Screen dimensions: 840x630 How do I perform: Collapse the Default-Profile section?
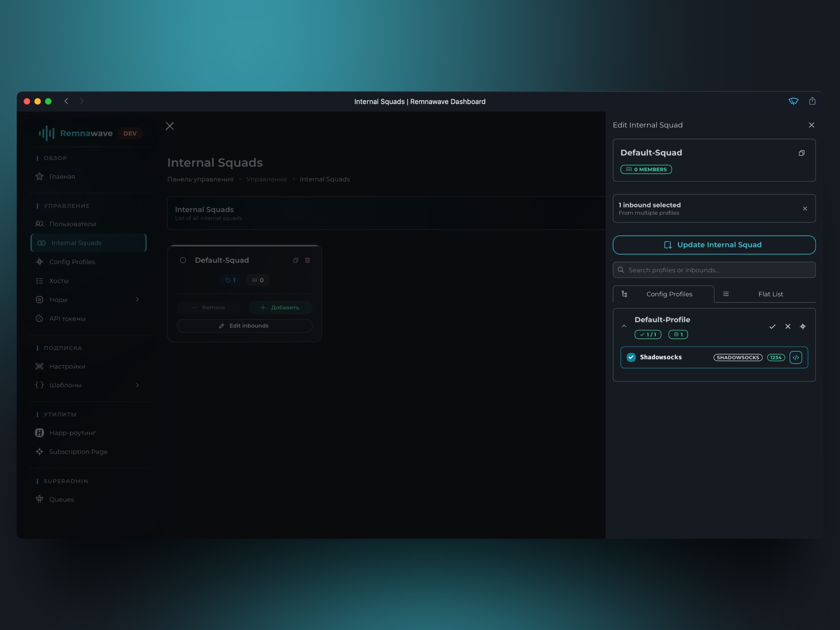[x=624, y=326]
